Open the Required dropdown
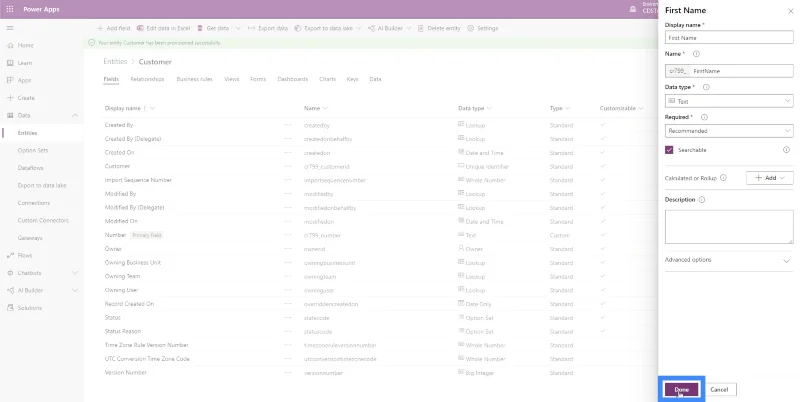Image resolution: width=800 pixels, height=402 pixels. pos(729,131)
